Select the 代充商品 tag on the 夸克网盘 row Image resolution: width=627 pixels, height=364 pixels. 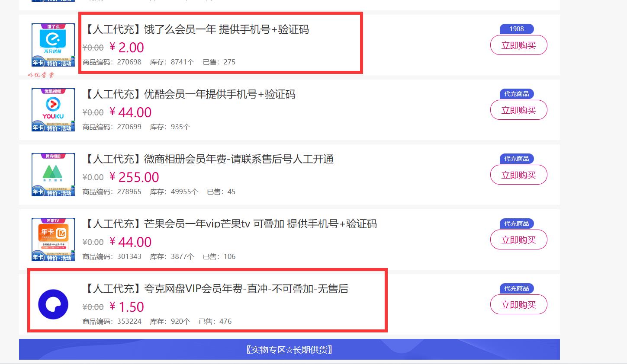pos(517,288)
